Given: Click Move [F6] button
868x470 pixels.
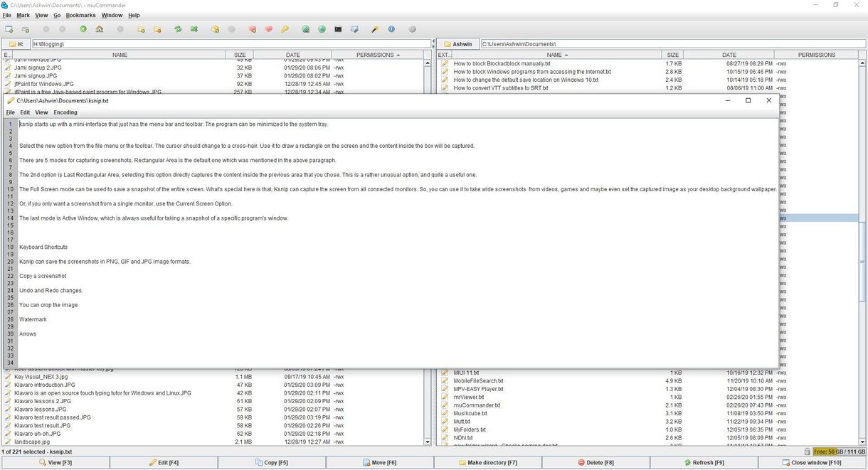Looking at the screenshot, I should 380,463.
